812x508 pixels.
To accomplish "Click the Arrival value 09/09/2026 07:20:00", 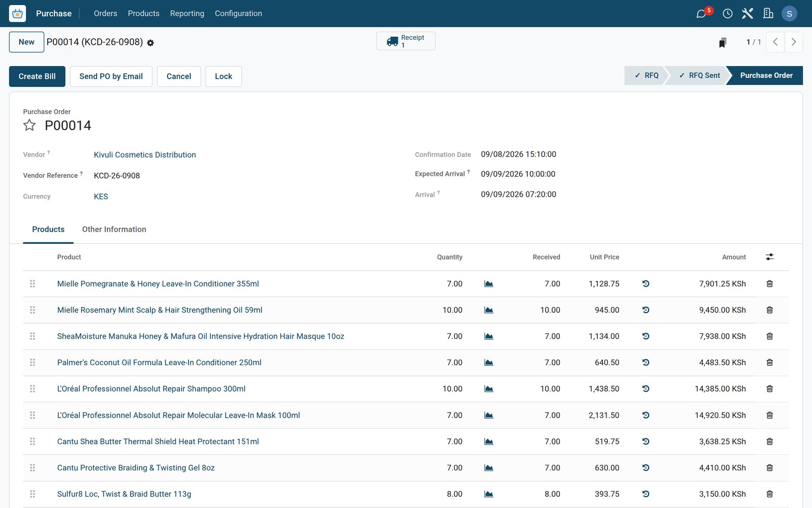I will click(x=519, y=195).
